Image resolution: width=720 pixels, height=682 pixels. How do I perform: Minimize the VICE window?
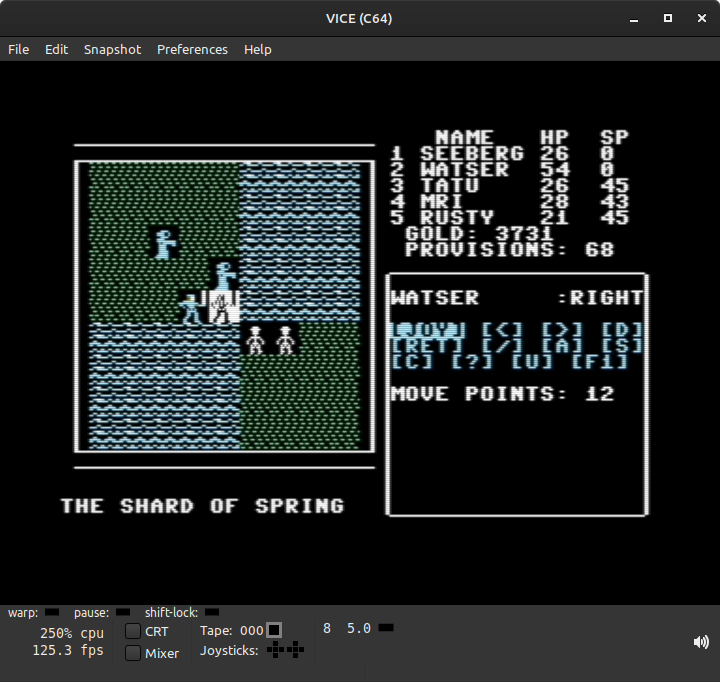pyautogui.click(x=634, y=18)
